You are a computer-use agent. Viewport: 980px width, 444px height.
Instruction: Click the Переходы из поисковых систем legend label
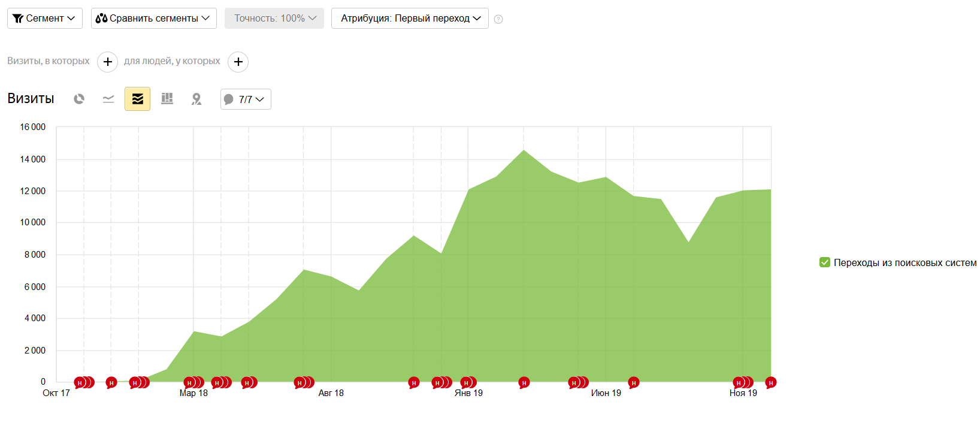click(x=905, y=262)
